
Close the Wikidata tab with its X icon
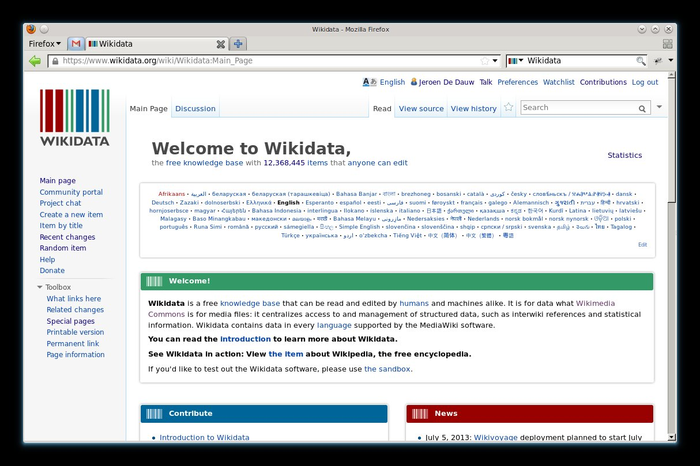221,44
